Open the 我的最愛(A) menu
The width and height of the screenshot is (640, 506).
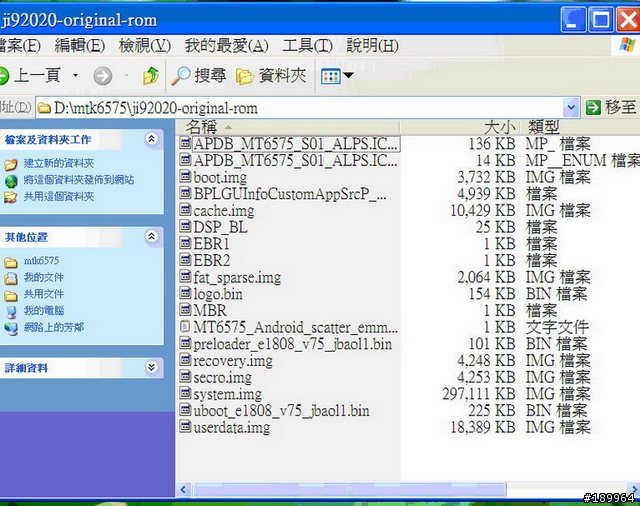point(227,45)
